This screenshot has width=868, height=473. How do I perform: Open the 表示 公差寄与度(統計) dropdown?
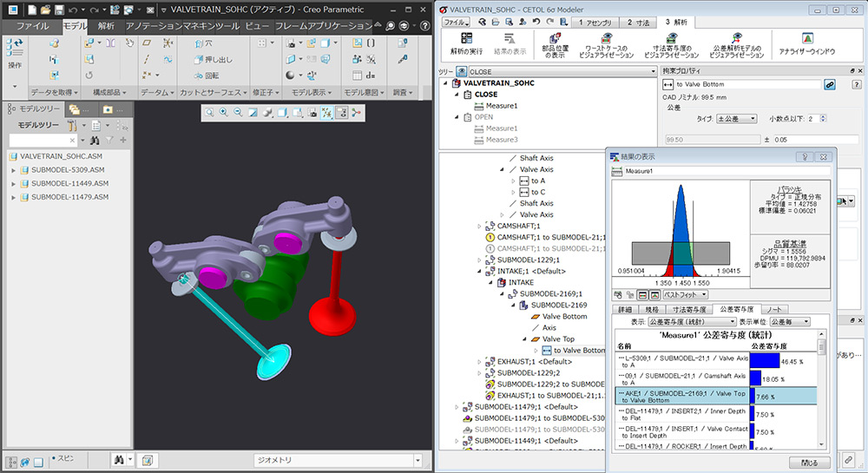692,321
